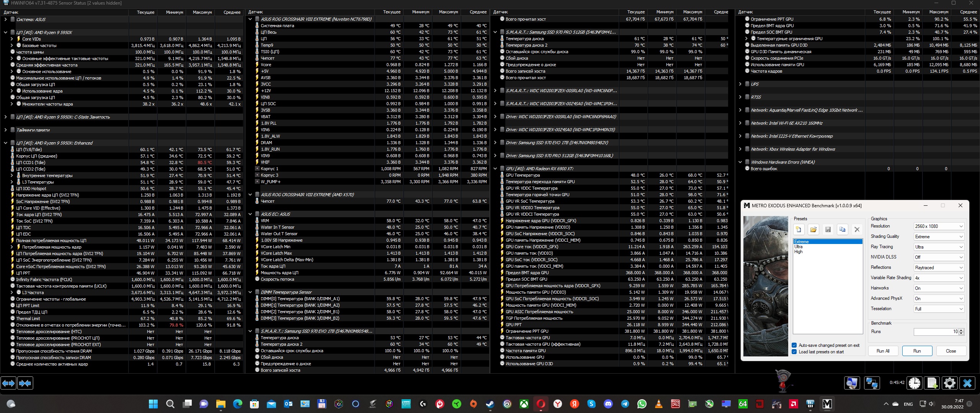This screenshot has height=413, width=980.
Task: Click expand columns arrows icon bottom-left
Action: tap(8, 383)
